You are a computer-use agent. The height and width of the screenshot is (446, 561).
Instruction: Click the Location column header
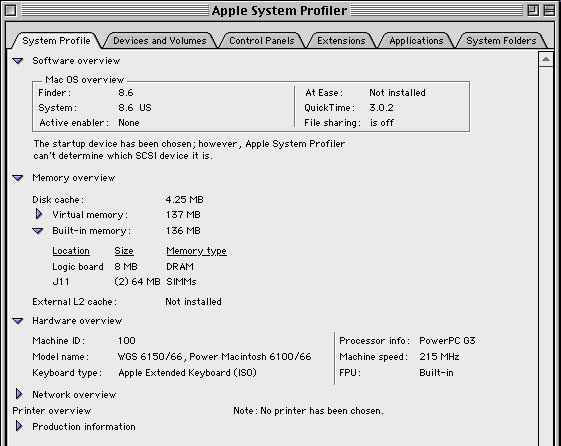71,251
